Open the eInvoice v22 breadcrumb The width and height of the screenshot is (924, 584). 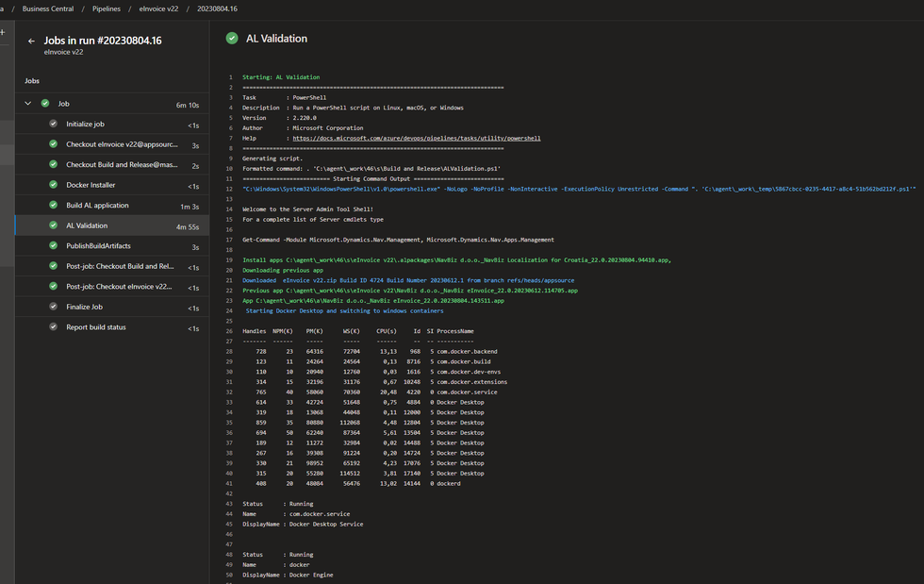(158, 8)
